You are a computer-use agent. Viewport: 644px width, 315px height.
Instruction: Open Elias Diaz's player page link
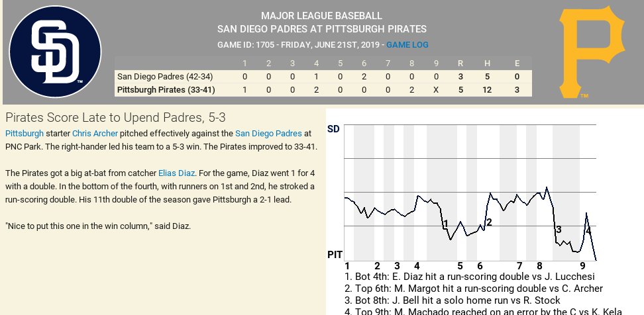point(176,173)
